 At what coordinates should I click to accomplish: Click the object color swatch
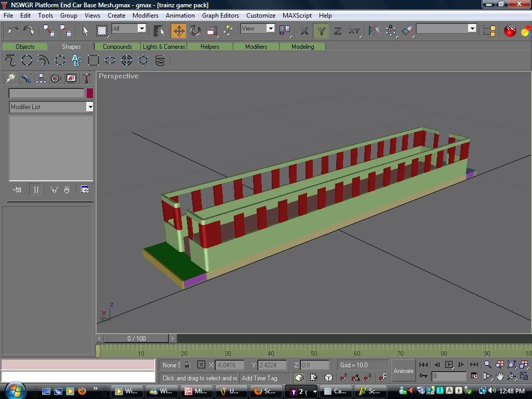tap(89, 93)
